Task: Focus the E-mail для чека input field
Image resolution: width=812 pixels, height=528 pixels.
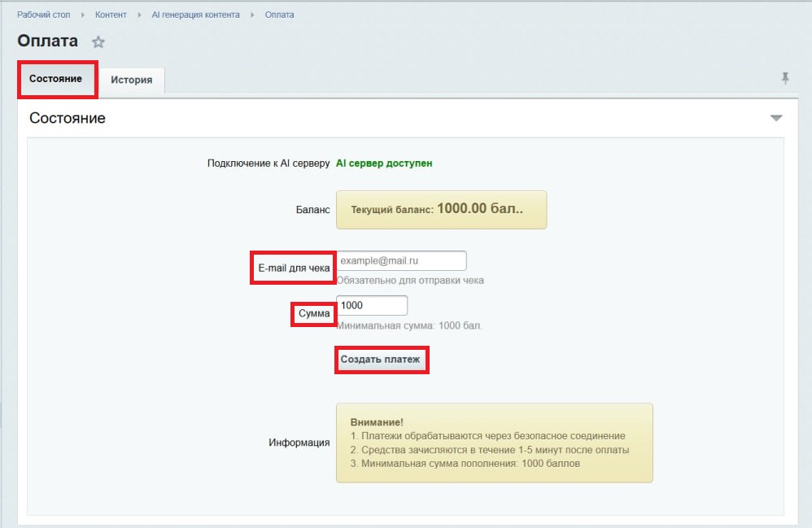Action: 401,261
